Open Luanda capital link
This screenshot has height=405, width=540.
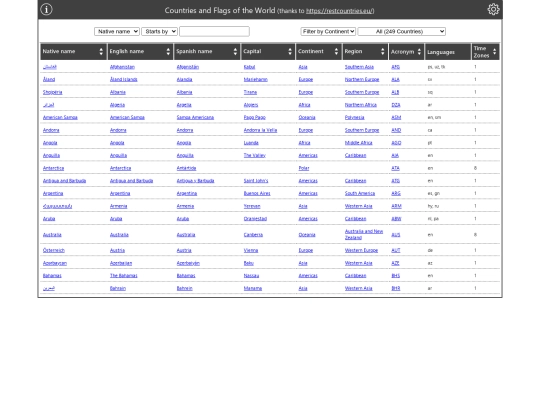point(251,143)
